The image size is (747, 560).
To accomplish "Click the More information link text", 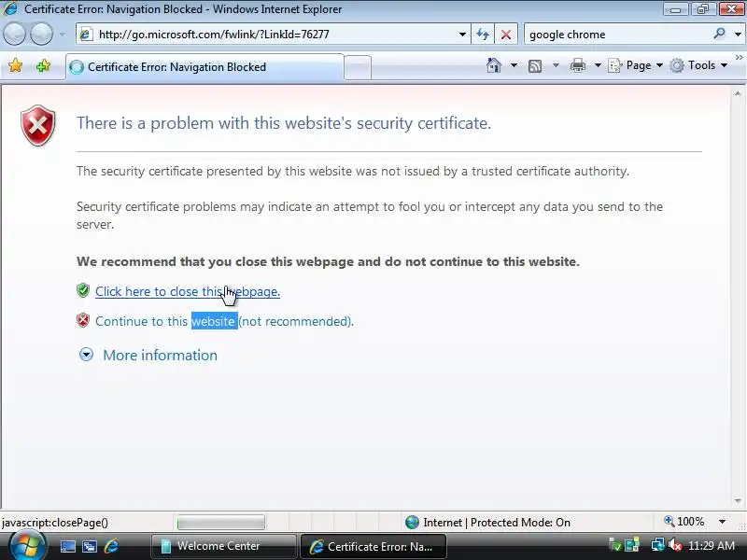I will pos(160,356).
